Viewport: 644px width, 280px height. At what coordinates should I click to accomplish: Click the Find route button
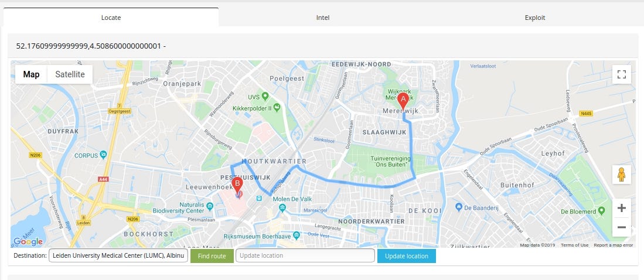pos(212,256)
